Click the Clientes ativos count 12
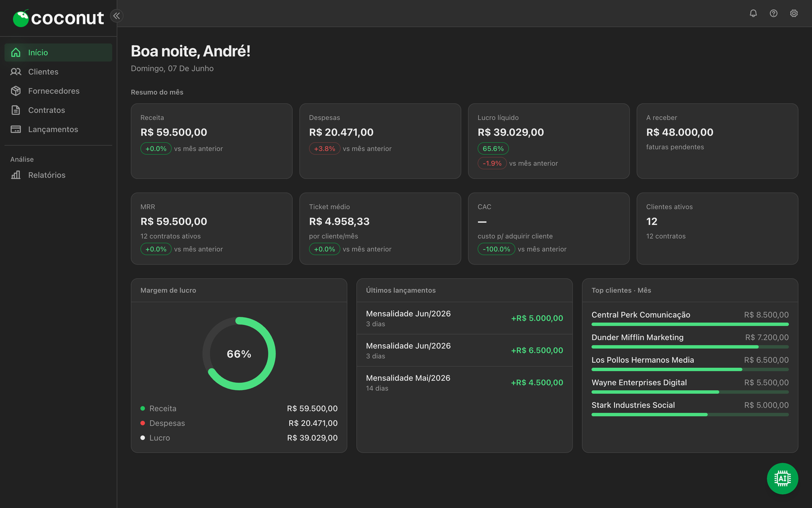Image resolution: width=812 pixels, height=508 pixels. click(652, 221)
